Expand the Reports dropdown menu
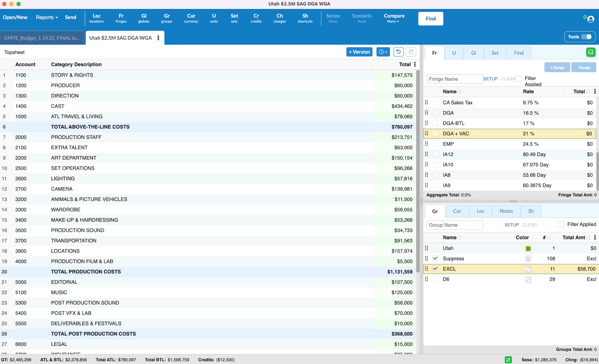 tap(47, 17)
